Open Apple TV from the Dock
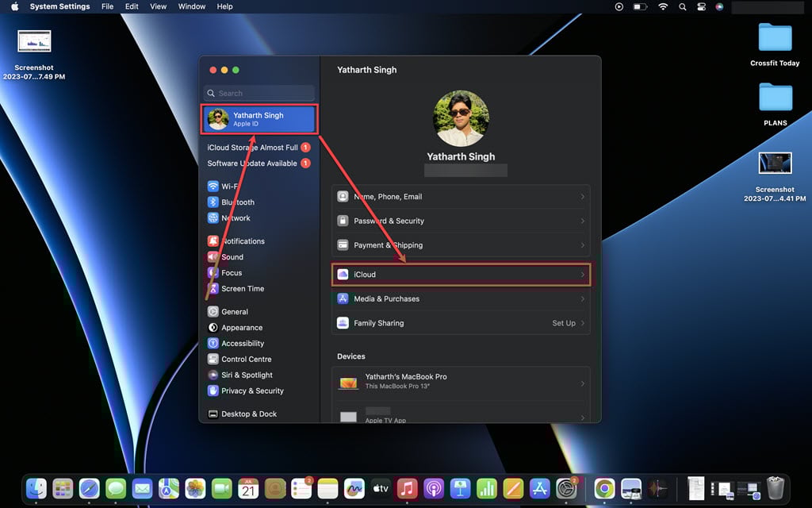 pyautogui.click(x=381, y=488)
